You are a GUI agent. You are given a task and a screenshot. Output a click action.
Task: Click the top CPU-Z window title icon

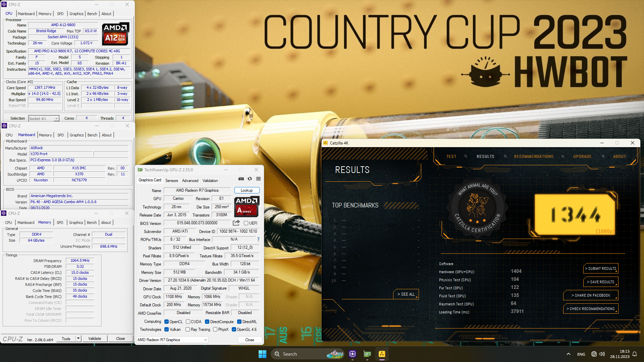4,4
